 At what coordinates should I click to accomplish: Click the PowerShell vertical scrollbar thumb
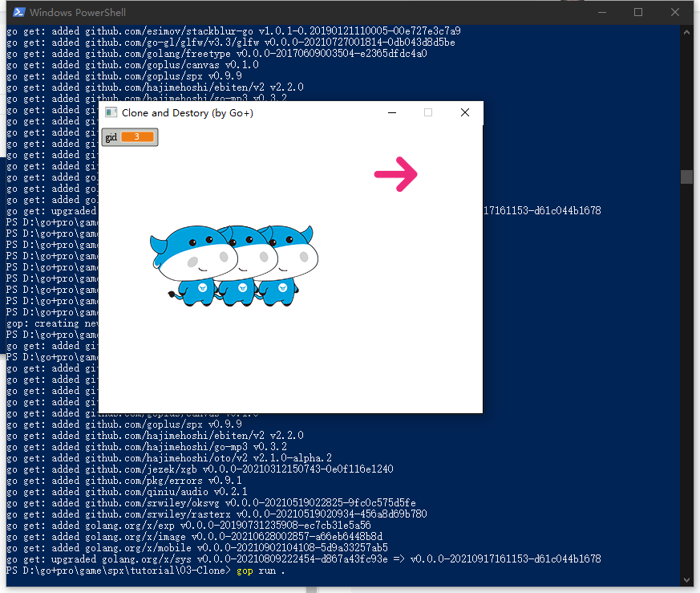pyautogui.click(x=686, y=177)
